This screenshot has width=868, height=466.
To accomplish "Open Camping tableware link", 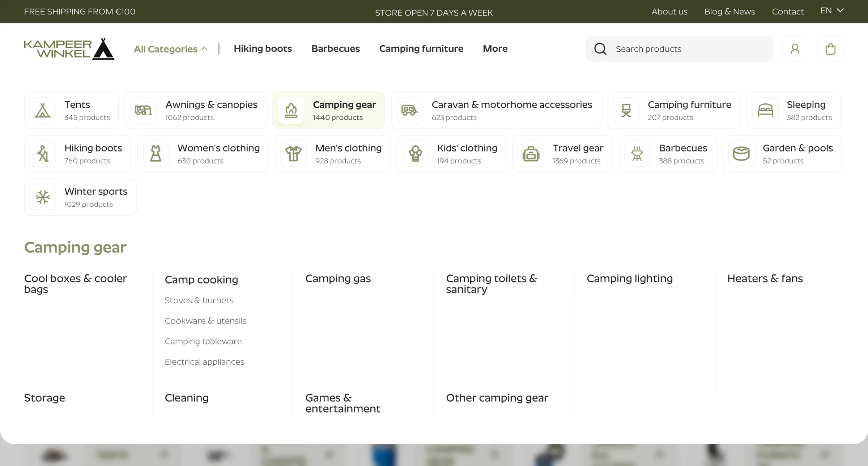I will [x=203, y=341].
